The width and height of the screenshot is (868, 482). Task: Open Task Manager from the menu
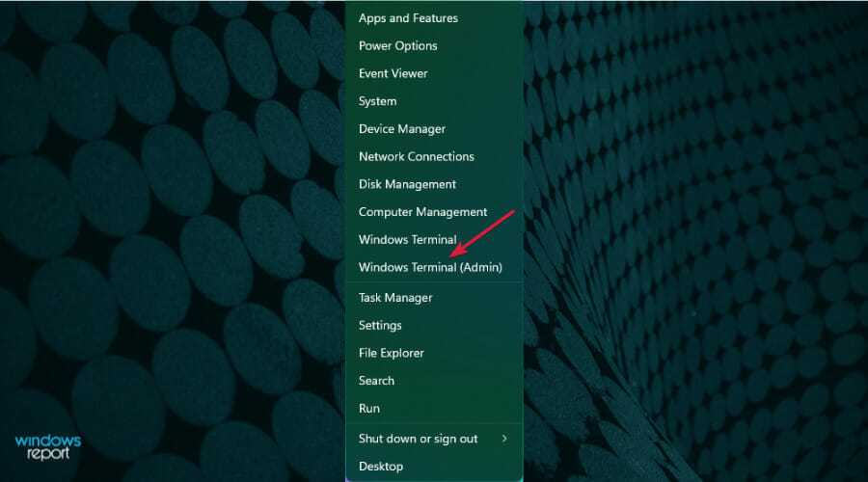pyautogui.click(x=394, y=298)
